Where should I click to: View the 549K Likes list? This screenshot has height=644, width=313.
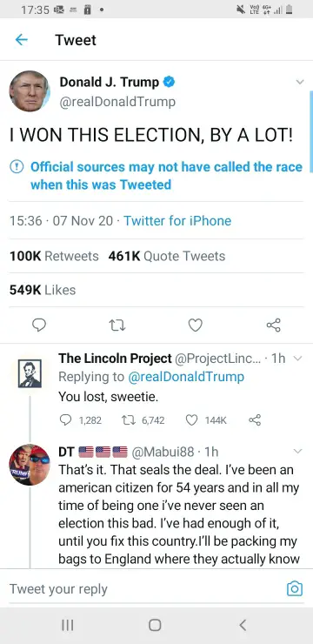(x=43, y=290)
